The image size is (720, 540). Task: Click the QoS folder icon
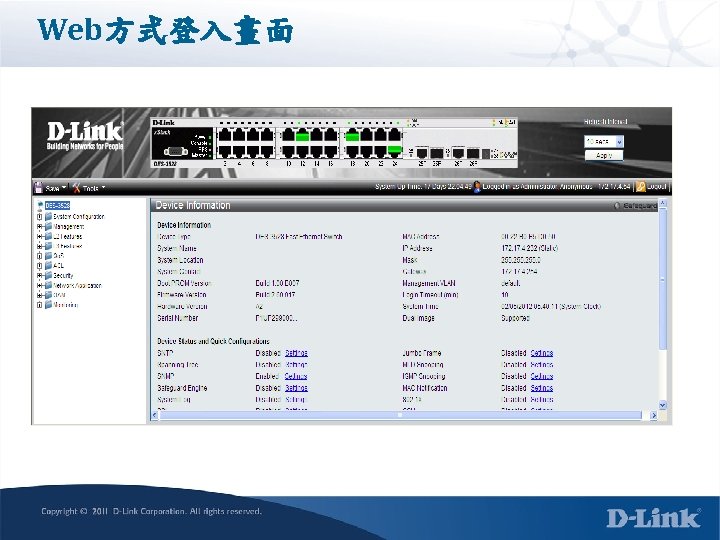(48, 256)
